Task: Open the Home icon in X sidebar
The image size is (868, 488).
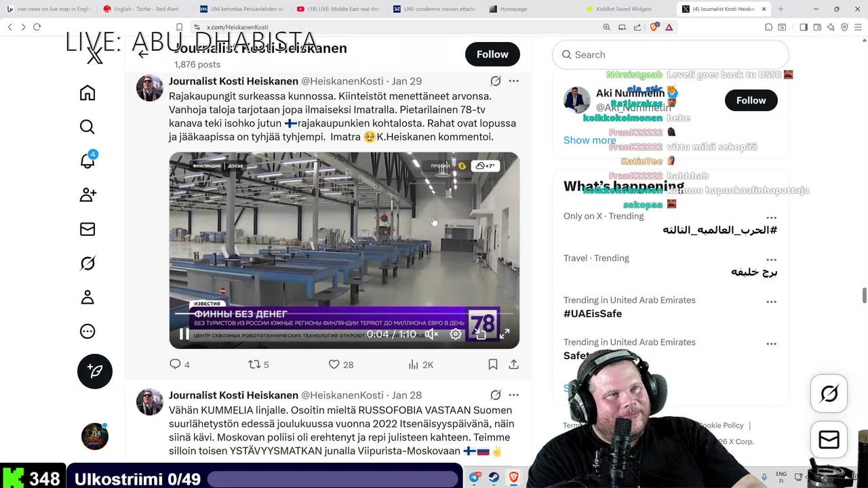Action: (x=87, y=93)
